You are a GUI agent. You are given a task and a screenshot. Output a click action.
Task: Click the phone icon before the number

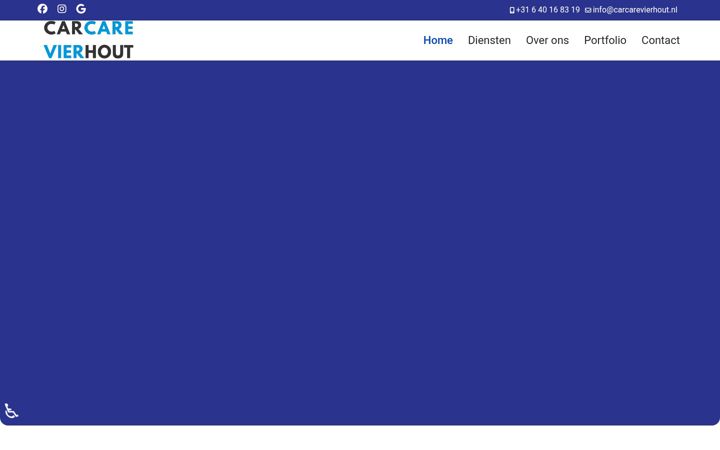pos(512,10)
